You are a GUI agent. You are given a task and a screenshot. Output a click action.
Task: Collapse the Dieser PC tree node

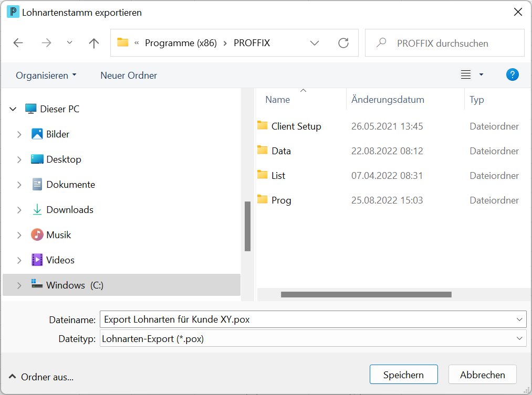[x=13, y=109]
